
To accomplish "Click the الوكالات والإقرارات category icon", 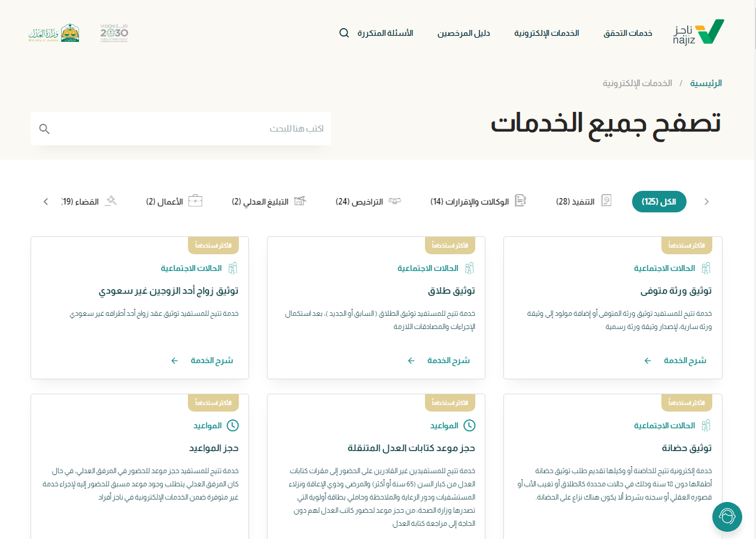I will 520,201.
